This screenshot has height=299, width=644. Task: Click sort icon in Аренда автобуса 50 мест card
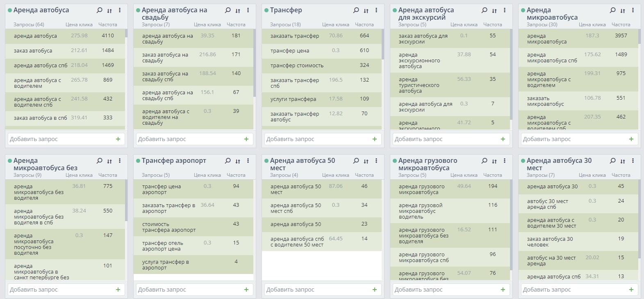tap(366, 161)
